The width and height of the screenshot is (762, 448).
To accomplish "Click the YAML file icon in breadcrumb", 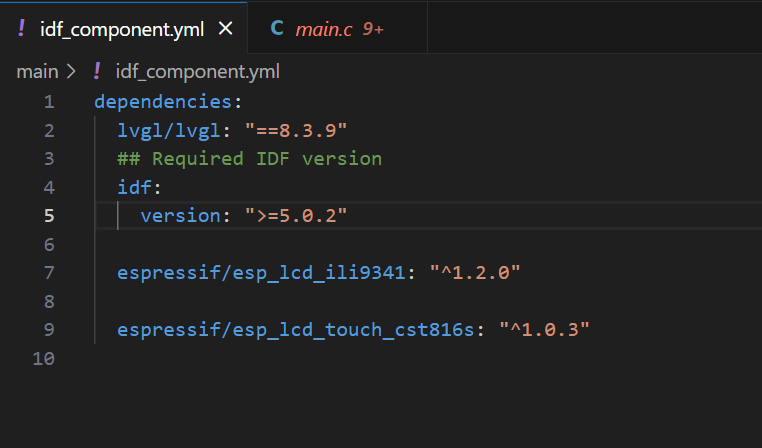I will pyautogui.click(x=97, y=71).
